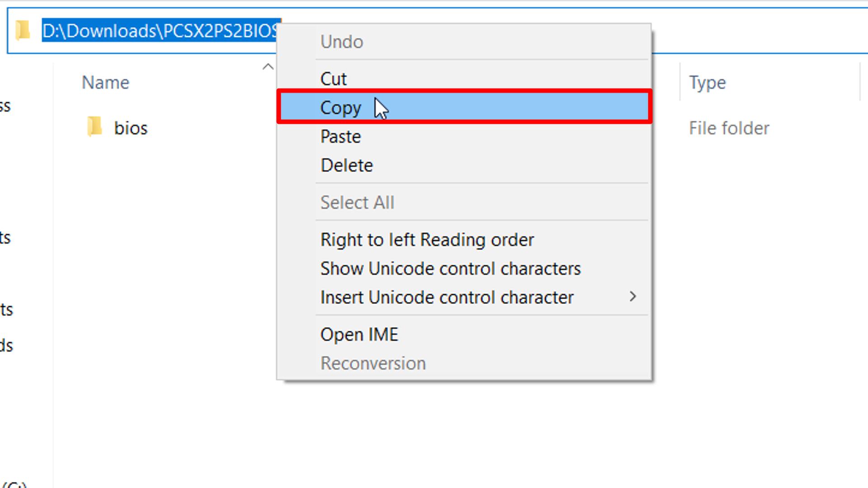The image size is (868, 488).
Task: Click the Type column header
Action: [708, 83]
